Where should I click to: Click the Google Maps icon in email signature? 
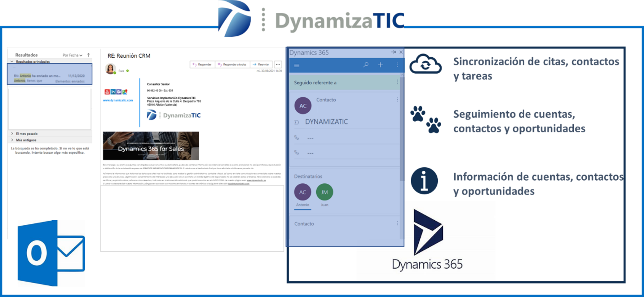pos(125,92)
